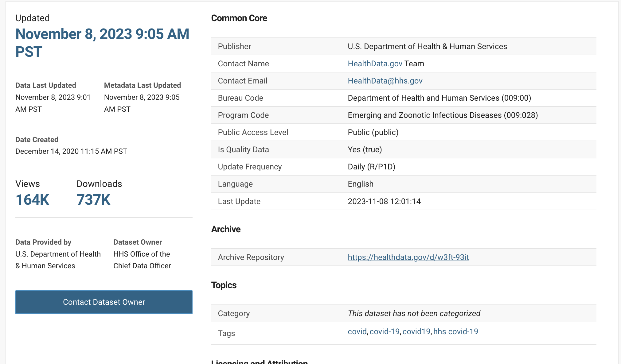This screenshot has height=364, width=621.
Task: Open the HealthData.gov contact name link
Action: click(x=375, y=64)
